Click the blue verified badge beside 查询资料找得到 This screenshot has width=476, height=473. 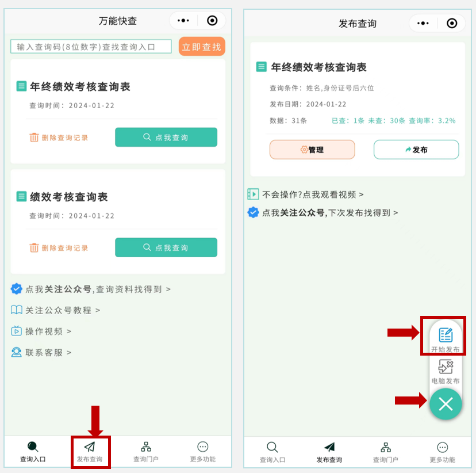coord(17,289)
